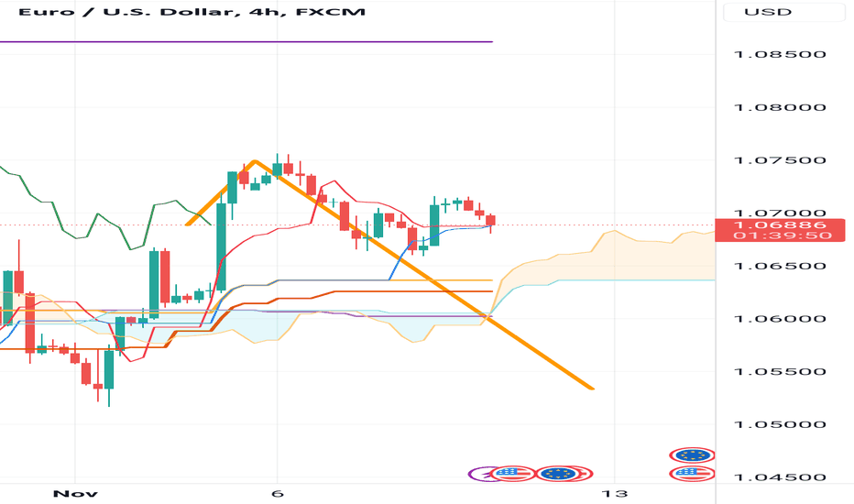The height and width of the screenshot is (504, 854).
Task: Click the 6 date label on time axis
Action: (278, 494)
